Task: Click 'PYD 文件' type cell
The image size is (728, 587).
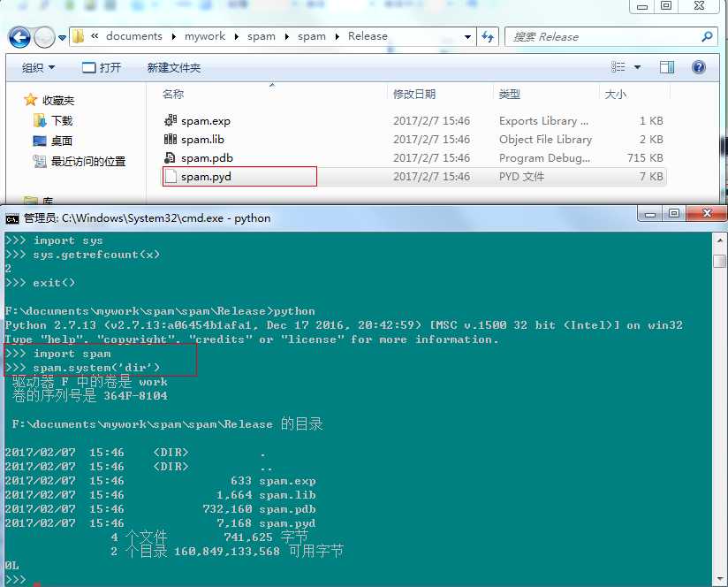Action: (521, 177)
